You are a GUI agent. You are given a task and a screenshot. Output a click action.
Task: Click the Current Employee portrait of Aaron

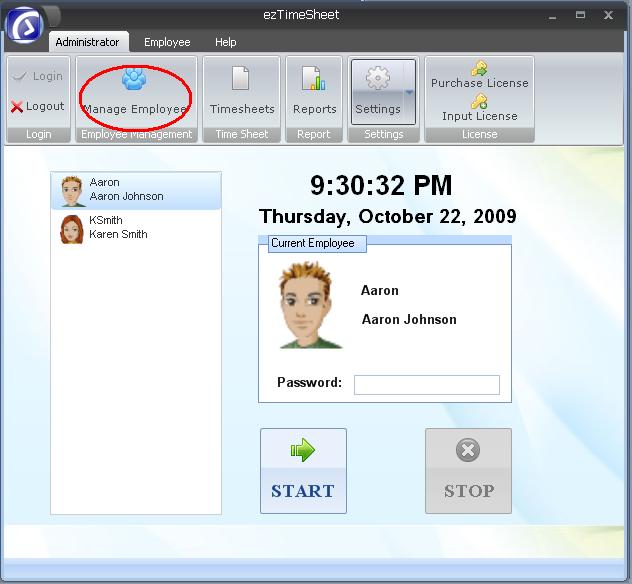pyautogui.click(x=309, y=306)
